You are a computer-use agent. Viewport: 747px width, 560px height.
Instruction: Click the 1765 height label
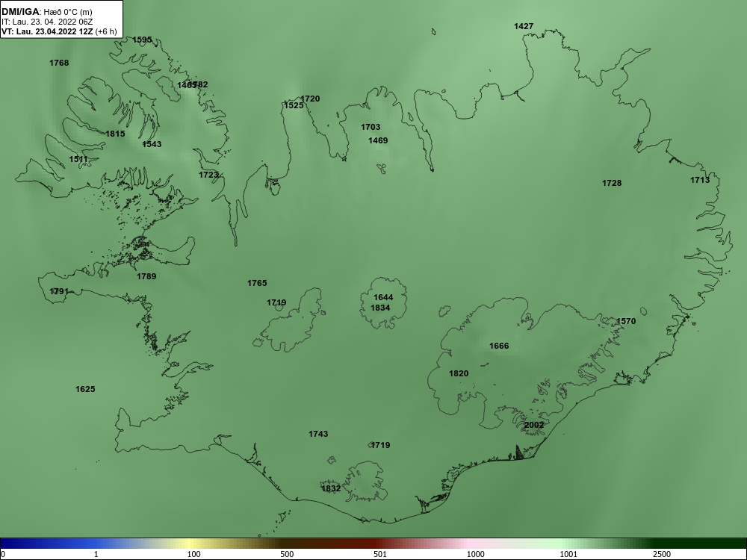point(257,283)
